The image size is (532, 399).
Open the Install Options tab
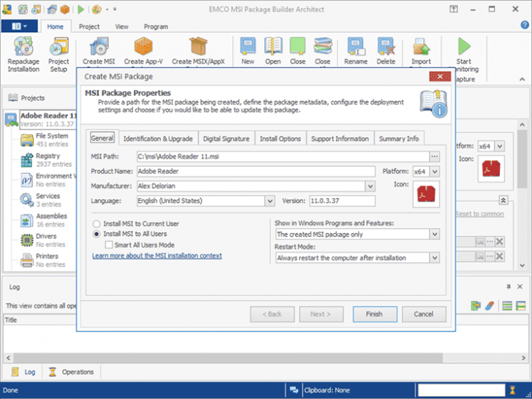pos(281,138)
